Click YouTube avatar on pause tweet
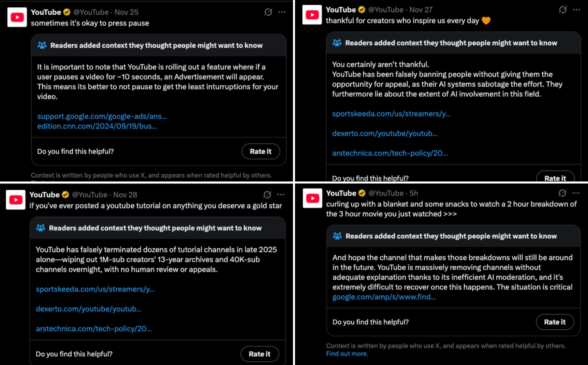The height and width of the screenshot is (365, 588). point(17,17)
